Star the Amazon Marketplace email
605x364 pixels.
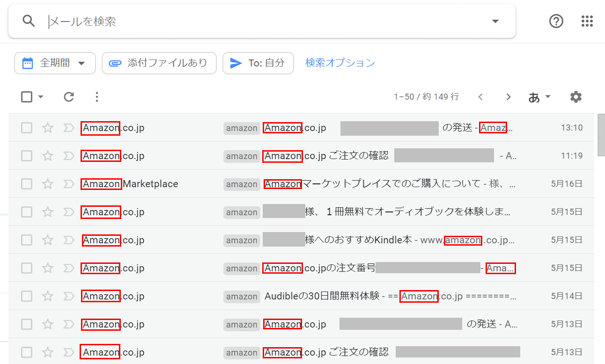click(x=48, y=184)
